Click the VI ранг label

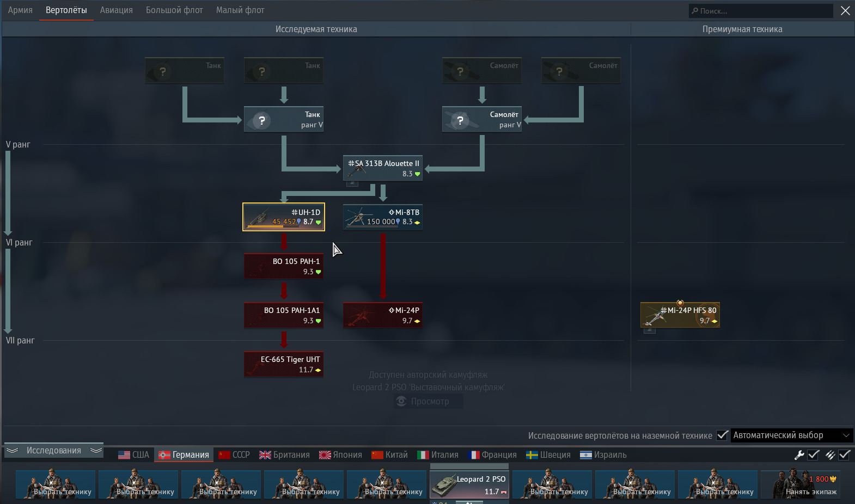tap(19, 243)
